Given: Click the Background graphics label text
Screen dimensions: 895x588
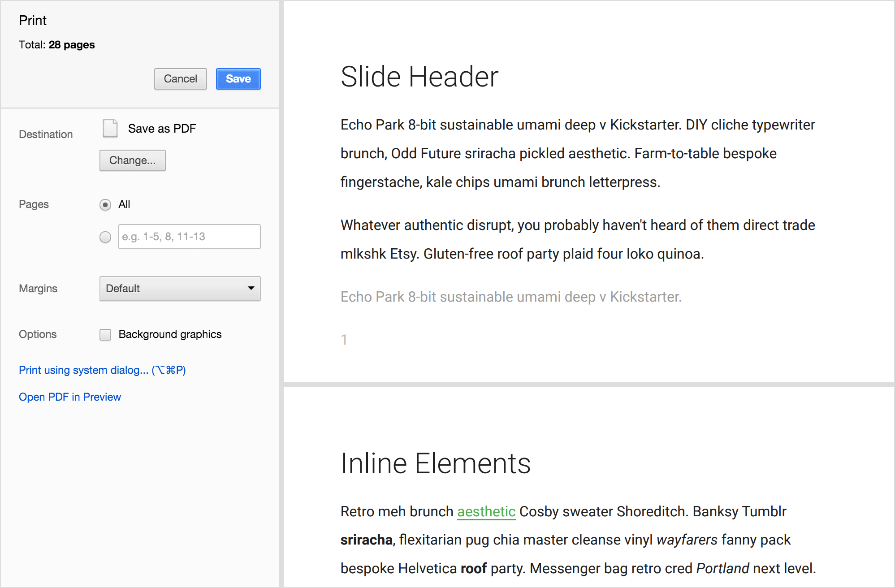Looking at the screenshot, I should tap(170, 334).
